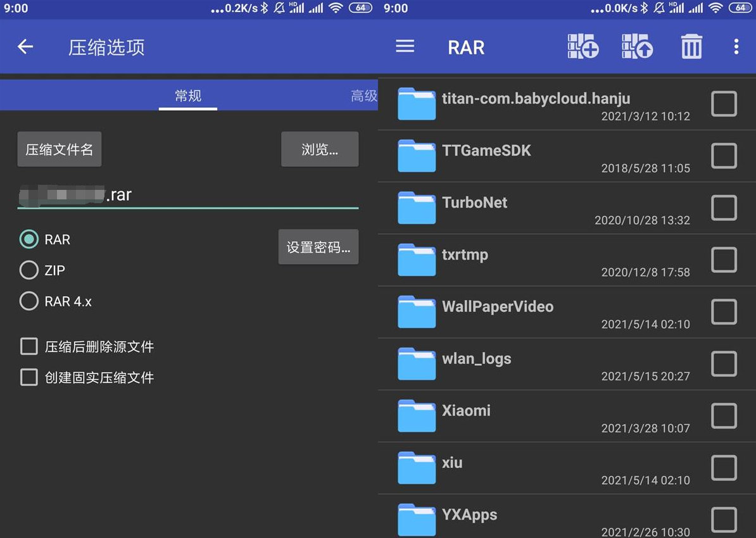Image resolution: width=756 pixels, height=538 pixels.
Task: Tap the TTGameSDK folder icon
Action: [x=417, y=156]
